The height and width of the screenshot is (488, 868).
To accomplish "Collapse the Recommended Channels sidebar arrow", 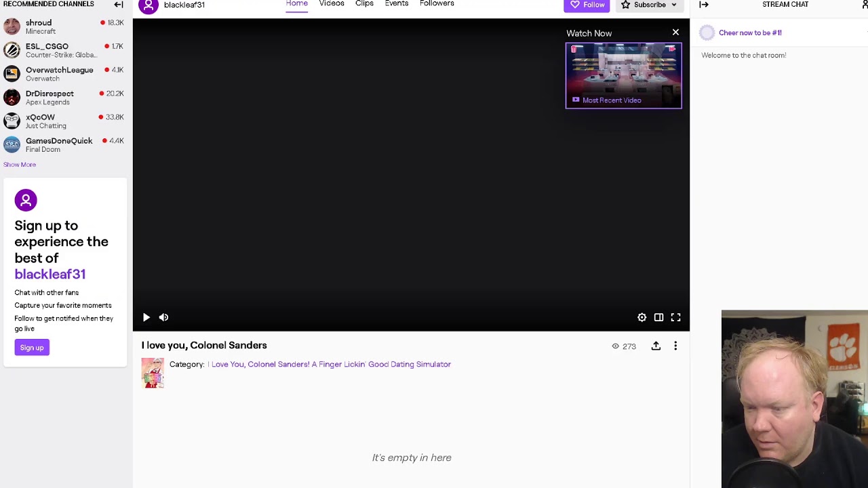I will click(119, 5).
